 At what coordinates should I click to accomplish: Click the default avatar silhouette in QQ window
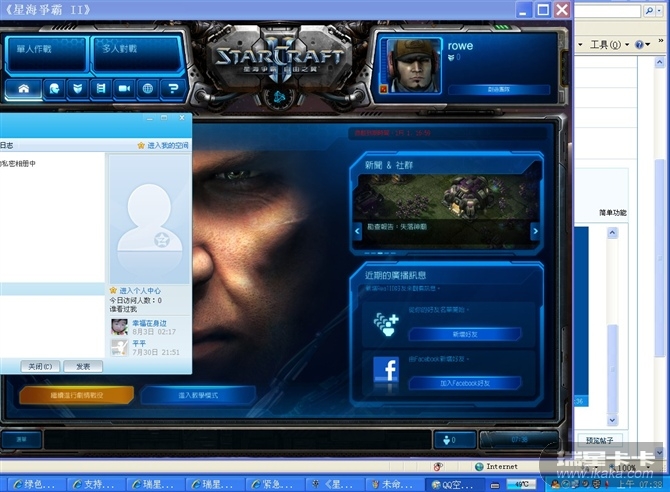[x=150, y=219]
